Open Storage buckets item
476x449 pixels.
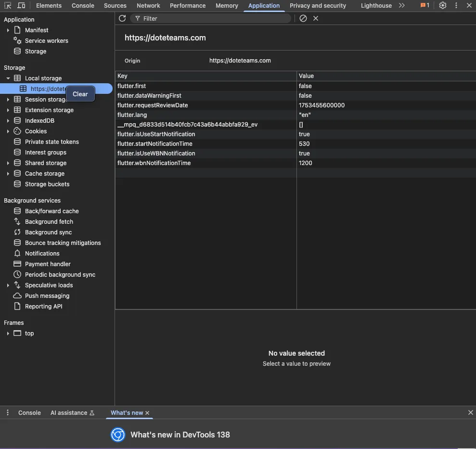coord(47,184)
